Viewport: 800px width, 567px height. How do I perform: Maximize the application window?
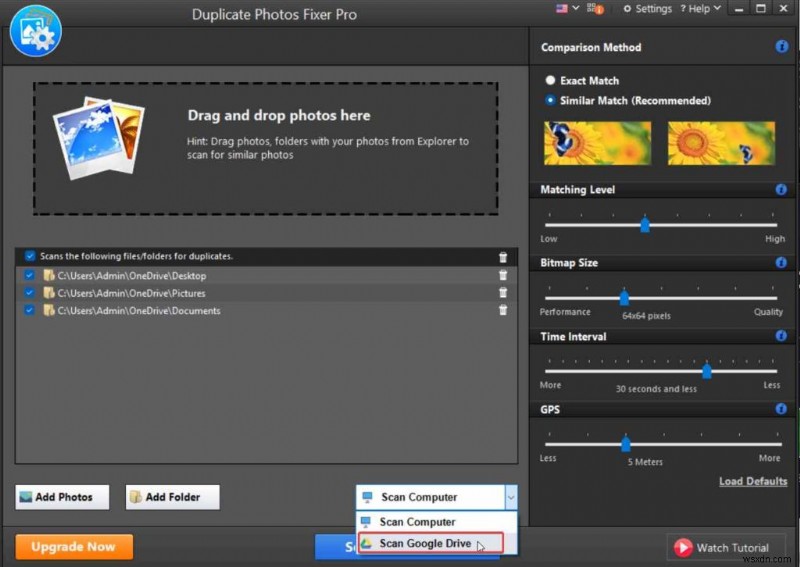[x=761, y=9]
